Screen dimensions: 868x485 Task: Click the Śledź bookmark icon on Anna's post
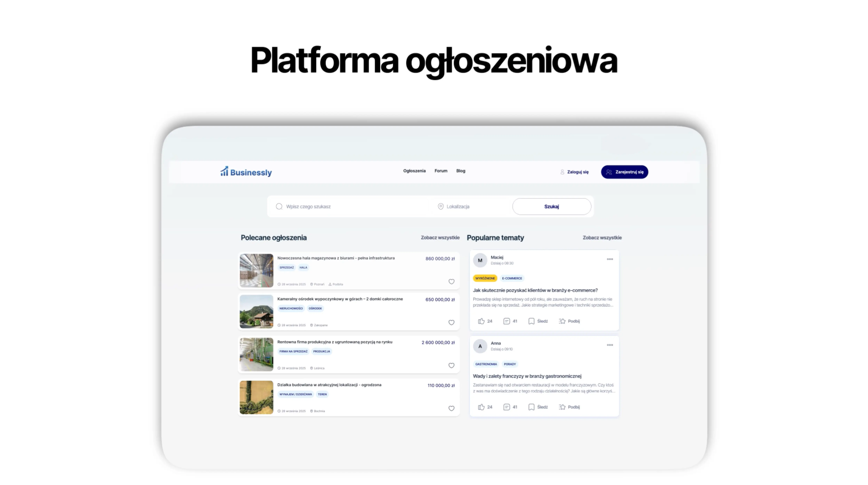[x=532, y=407]
